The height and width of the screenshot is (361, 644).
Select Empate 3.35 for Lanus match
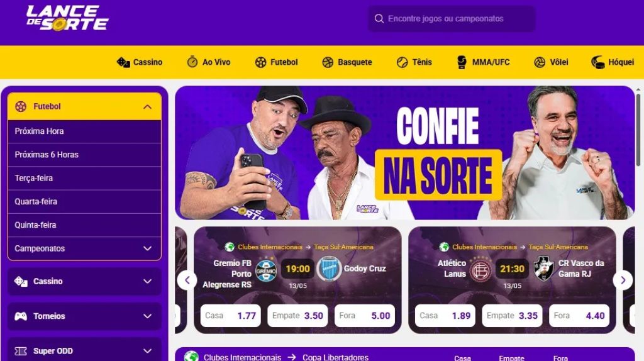coord(512,316)
